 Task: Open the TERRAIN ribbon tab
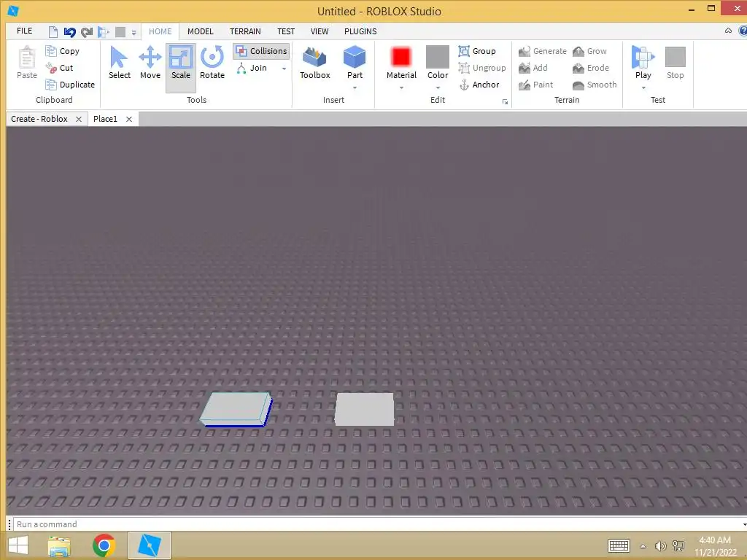click(245, 31)
